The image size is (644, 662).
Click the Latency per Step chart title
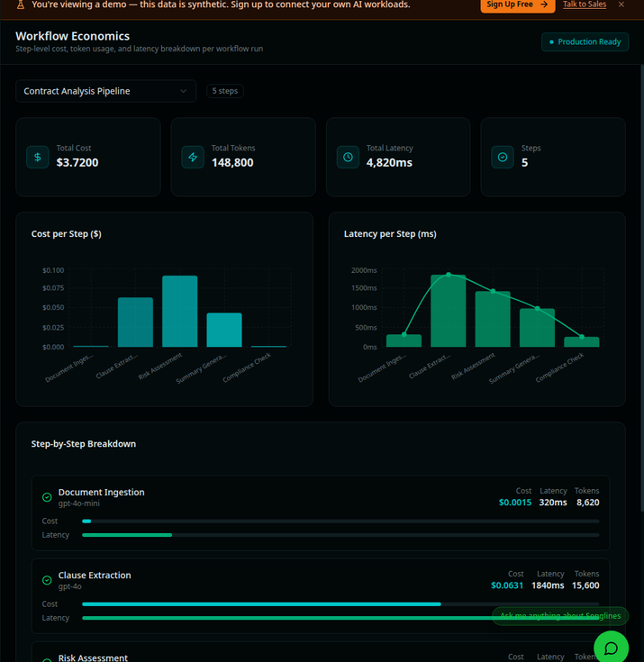390,234
